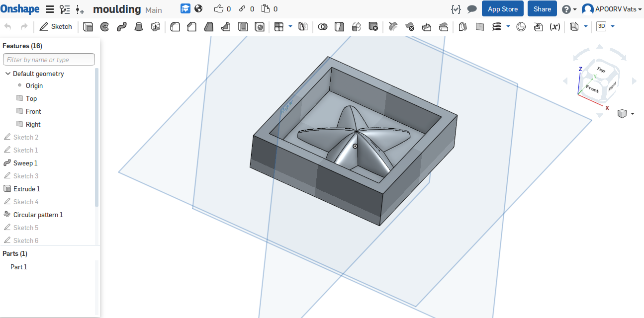Click the Top face of the view cube
The height and width of the screenshot is (318, 644).
(601, 70)
